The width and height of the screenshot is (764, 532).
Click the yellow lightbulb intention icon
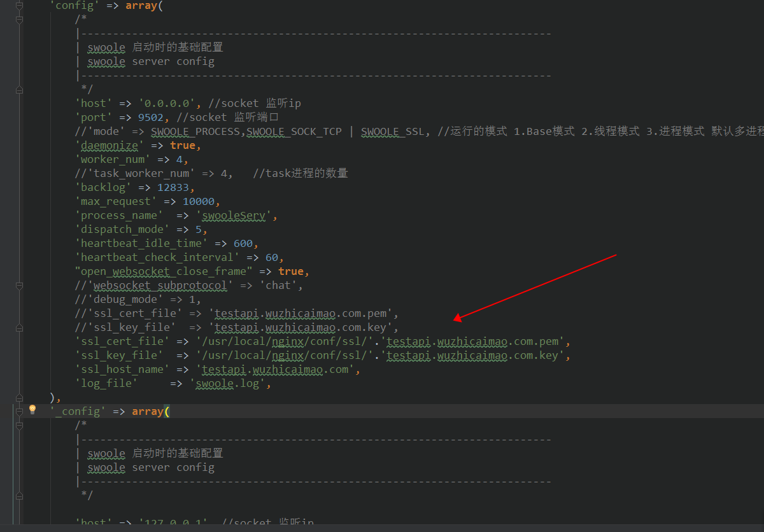click(x=32, y=409)
